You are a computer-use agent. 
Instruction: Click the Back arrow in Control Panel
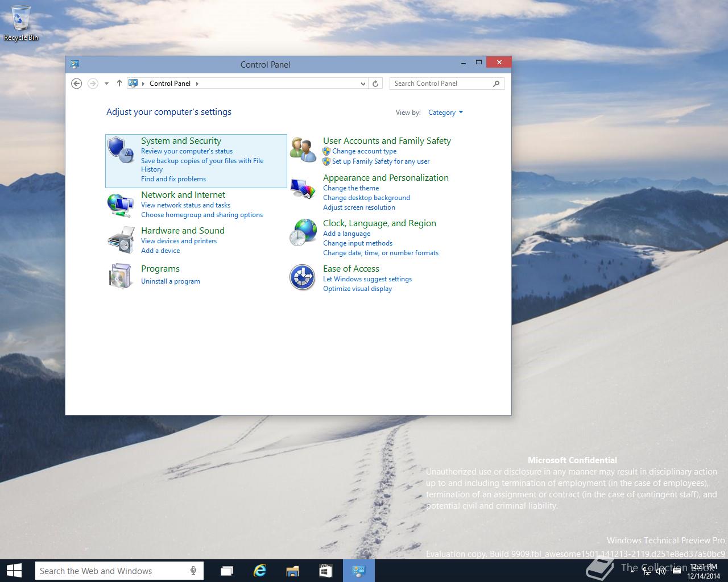click(x=76, y=84)
